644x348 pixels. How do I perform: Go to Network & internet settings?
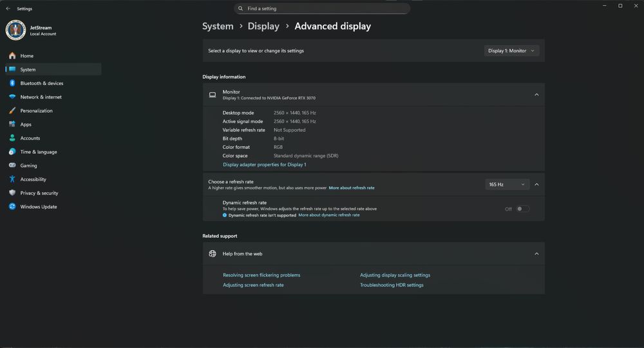[x=53, y=97]
